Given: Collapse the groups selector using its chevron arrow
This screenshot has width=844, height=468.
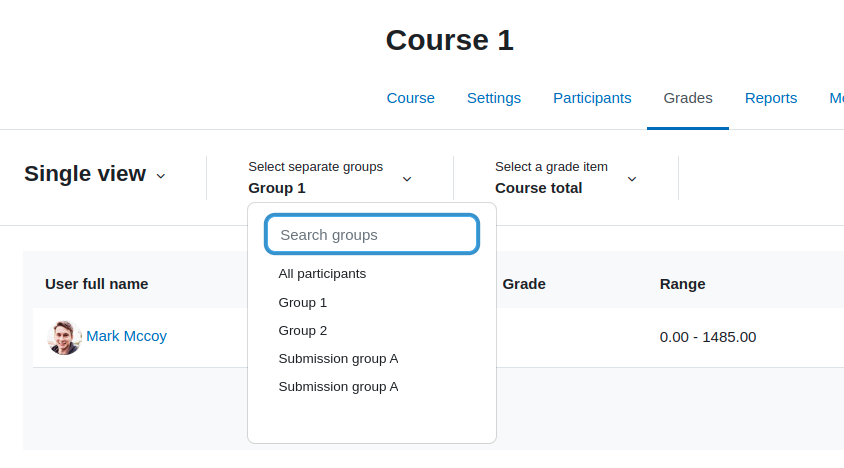Looking at the screenshot, I should tap(407, 179).
